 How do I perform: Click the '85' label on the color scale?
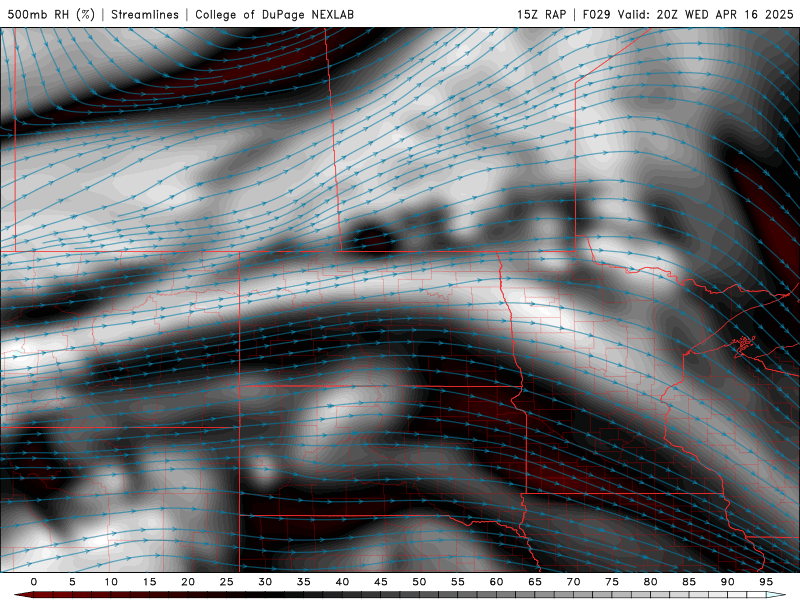pos(689,582)
